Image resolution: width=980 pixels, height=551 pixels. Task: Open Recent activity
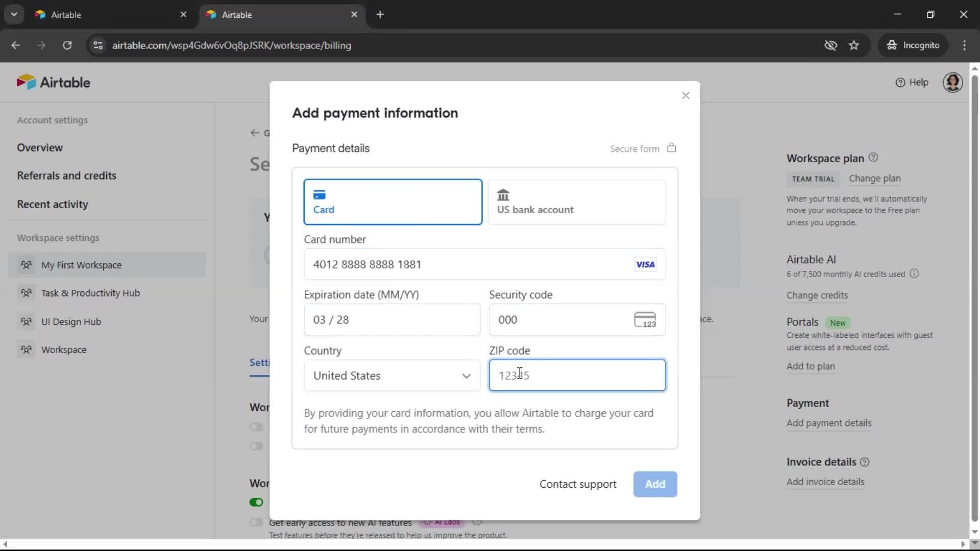[x=53, y=204]
